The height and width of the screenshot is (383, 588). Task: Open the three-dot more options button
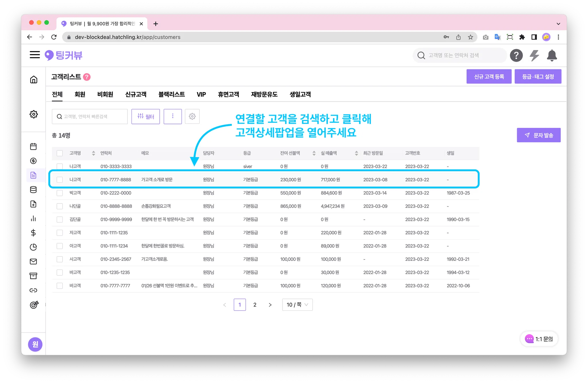[173, 116]
